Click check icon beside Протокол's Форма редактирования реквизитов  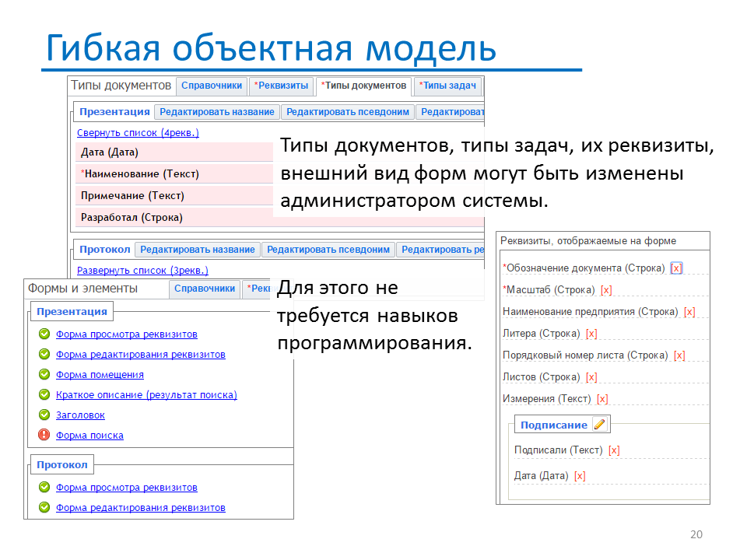(44, 507)
